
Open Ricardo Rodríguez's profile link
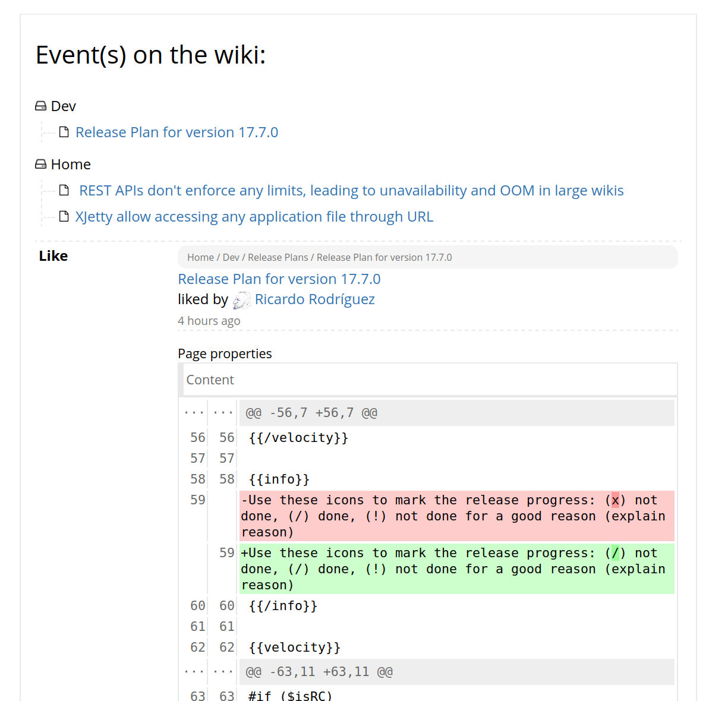click(314, 299)
